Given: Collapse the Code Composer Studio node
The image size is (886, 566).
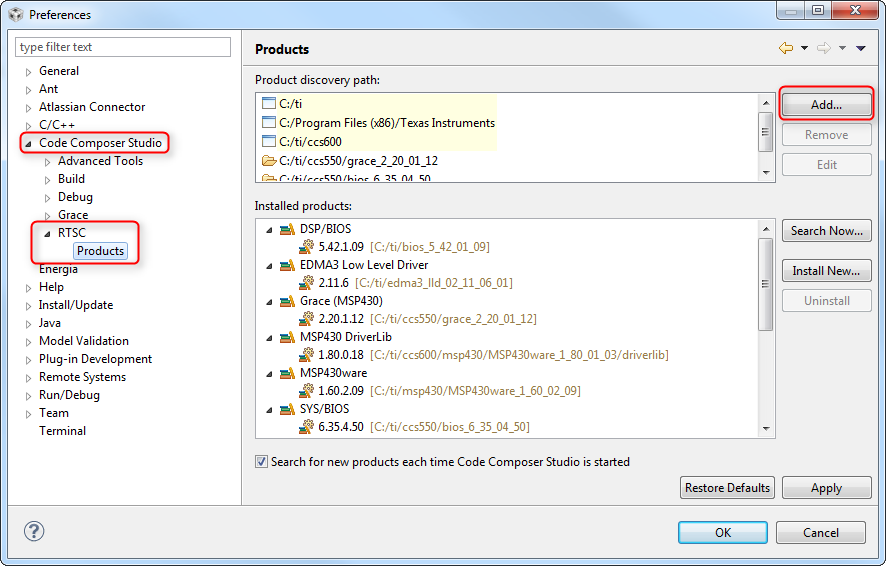Looking at the screenshot, I should (x=28, y=144).
